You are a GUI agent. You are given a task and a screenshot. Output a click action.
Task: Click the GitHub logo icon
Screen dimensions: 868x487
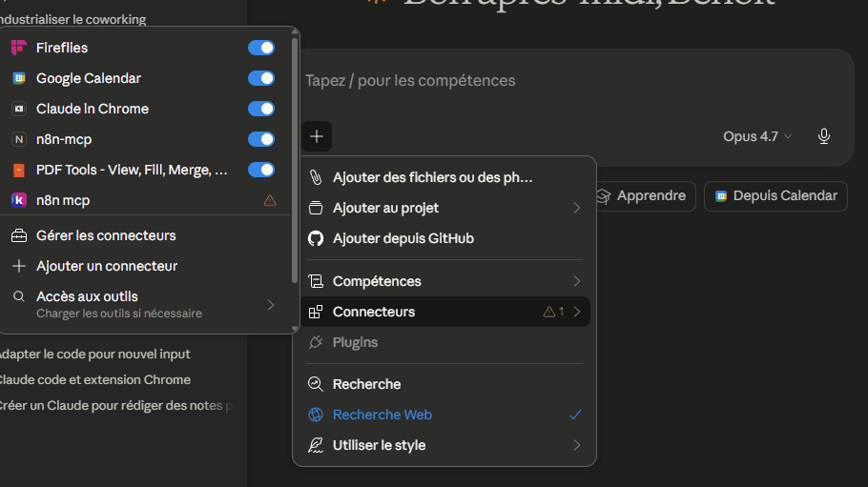tap(316, 238)
